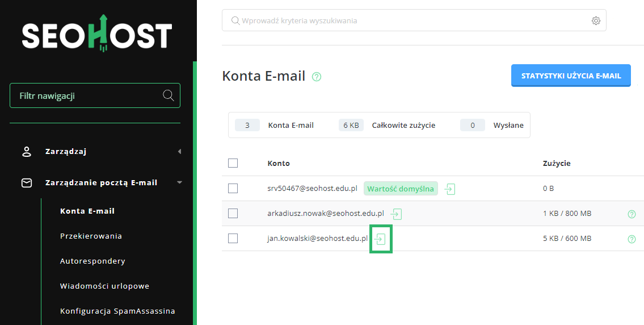644x325 pixels.
Task: Click help icon in arkadiusz.nowak usage row
Action: (x=632, y=214)
